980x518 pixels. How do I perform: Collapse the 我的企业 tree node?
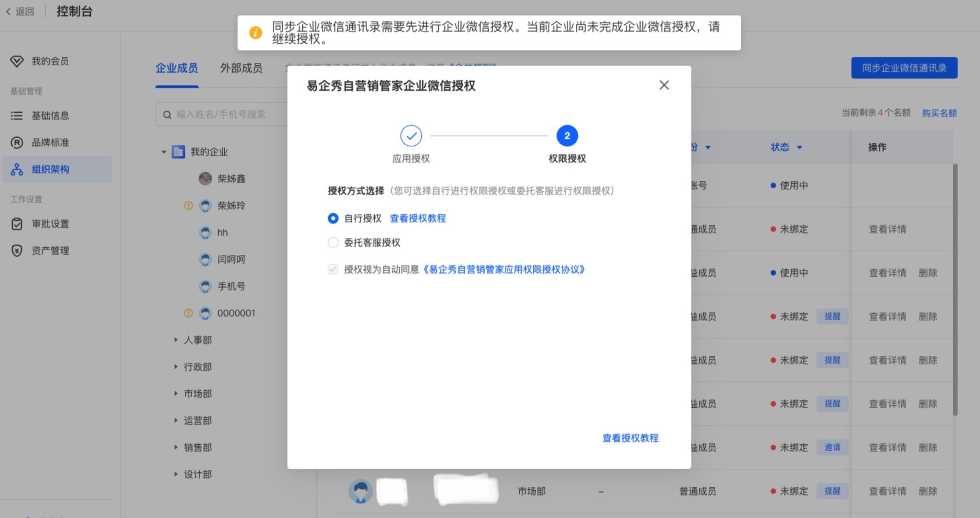coord(164,152)
